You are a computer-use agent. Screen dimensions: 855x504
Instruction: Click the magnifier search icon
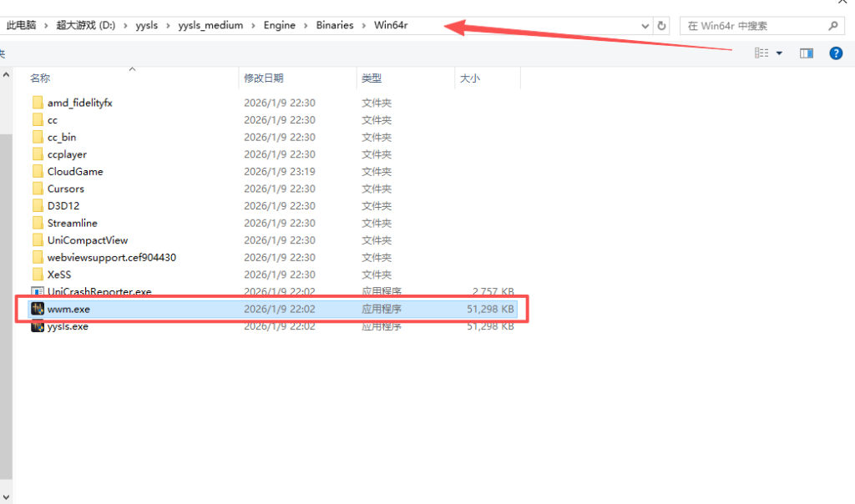pos(832,26)
